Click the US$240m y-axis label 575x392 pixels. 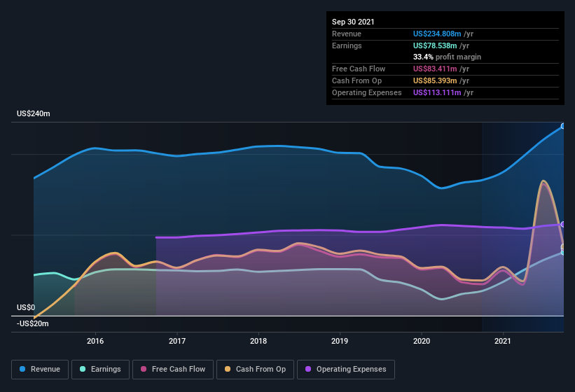(x=34, y=113)
